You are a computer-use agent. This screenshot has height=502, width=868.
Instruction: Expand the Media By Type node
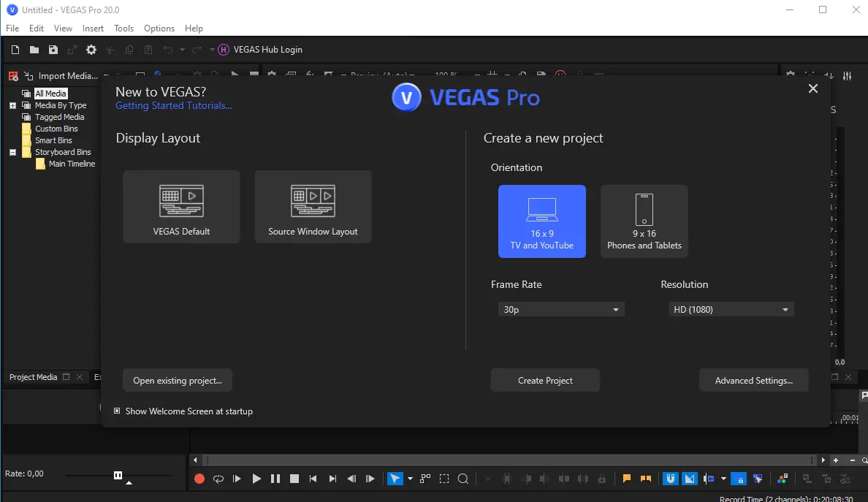click(12, 105)
